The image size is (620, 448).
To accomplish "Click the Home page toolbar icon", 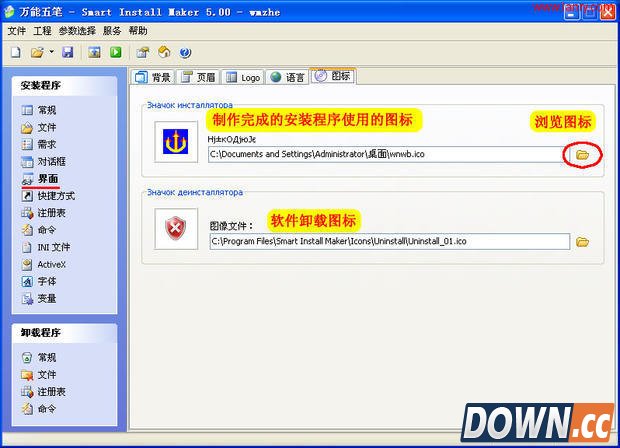I will (164, 52).
